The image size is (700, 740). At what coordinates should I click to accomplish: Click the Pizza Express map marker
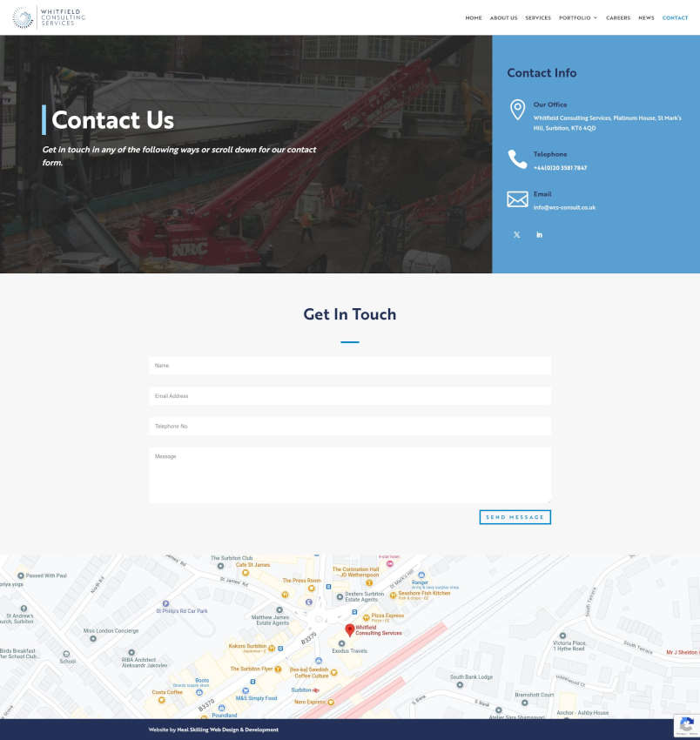coord(366,617)
